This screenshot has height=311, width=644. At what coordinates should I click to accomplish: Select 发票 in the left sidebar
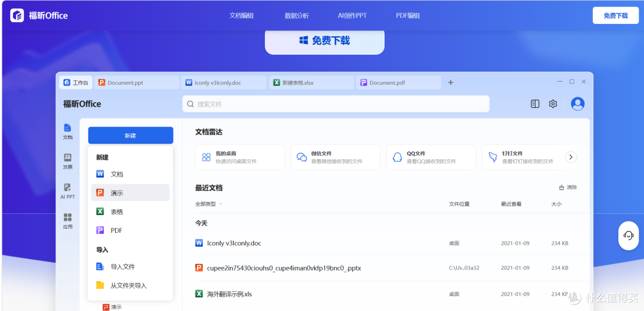pyautogui.click(x=68, y=161)
